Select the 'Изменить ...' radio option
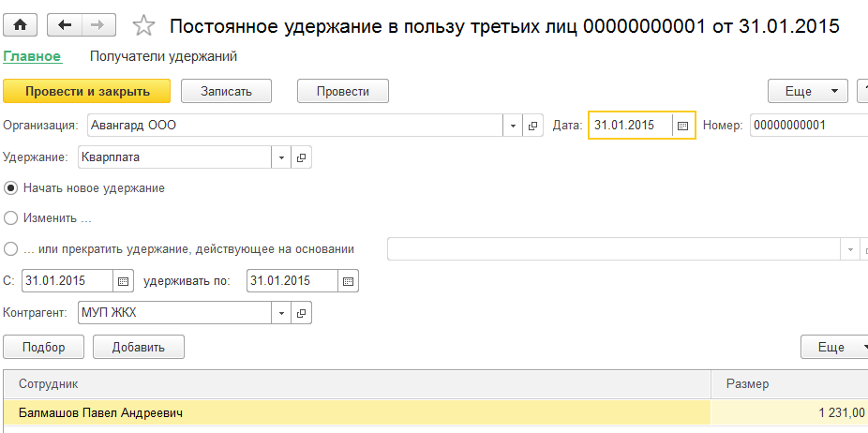The width and height of the screenshot is (868, 433). (x=11, y=218)
